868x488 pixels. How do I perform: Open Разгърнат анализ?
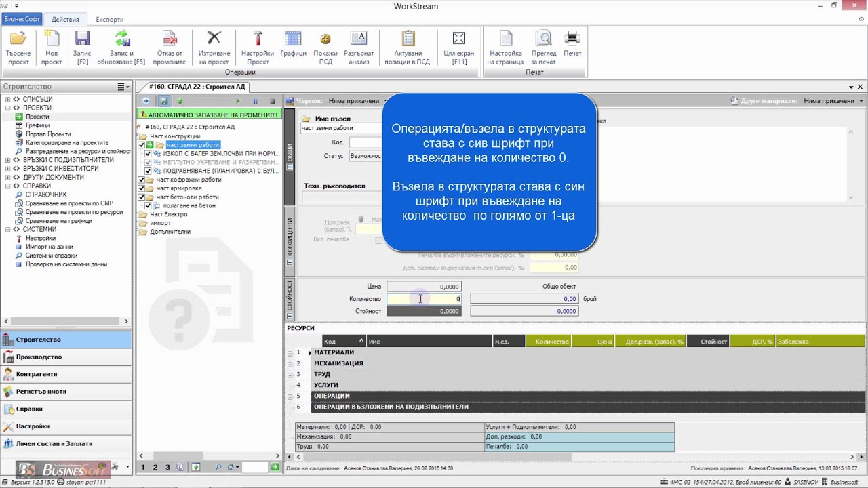[359, 47]
